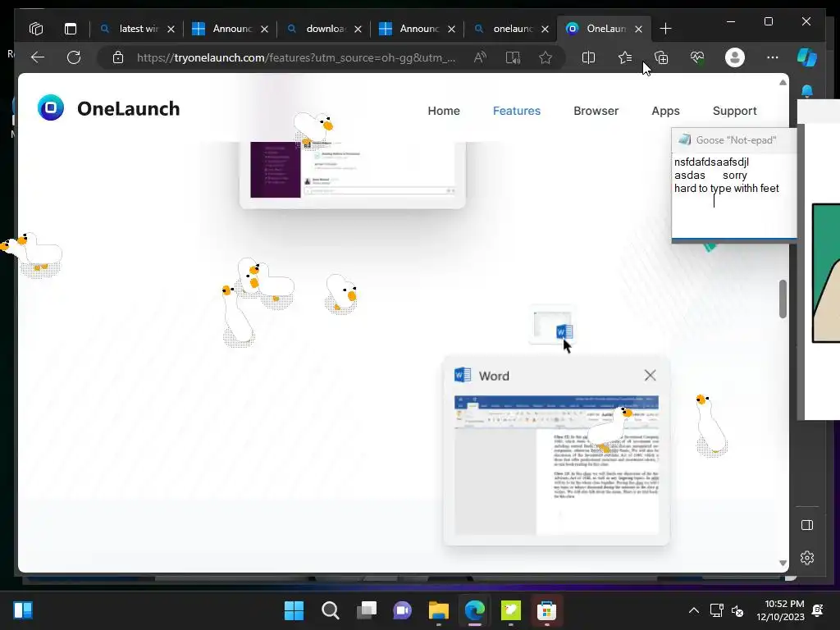Image resolution: width=840 pixels, height=630 pixels.
Task: Open Windows Start menu
Action: (x=294, y=610)
